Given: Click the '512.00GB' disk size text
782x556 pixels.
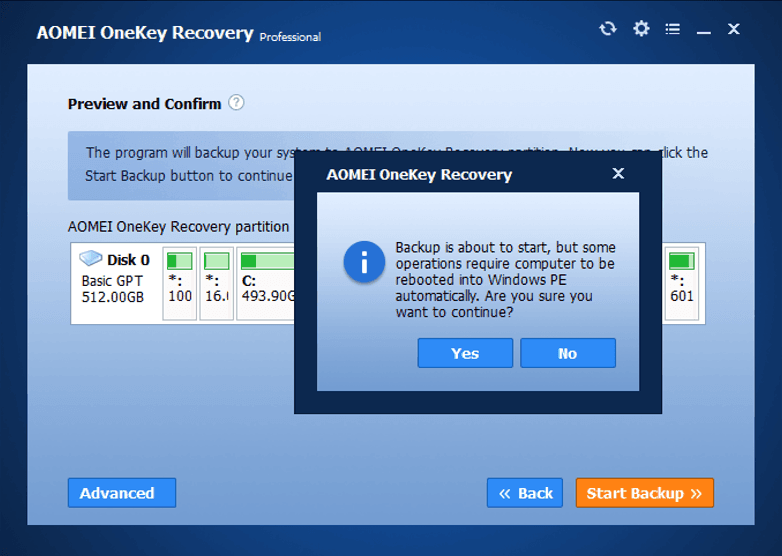Looking at the screenshot, I should (113, 297).
